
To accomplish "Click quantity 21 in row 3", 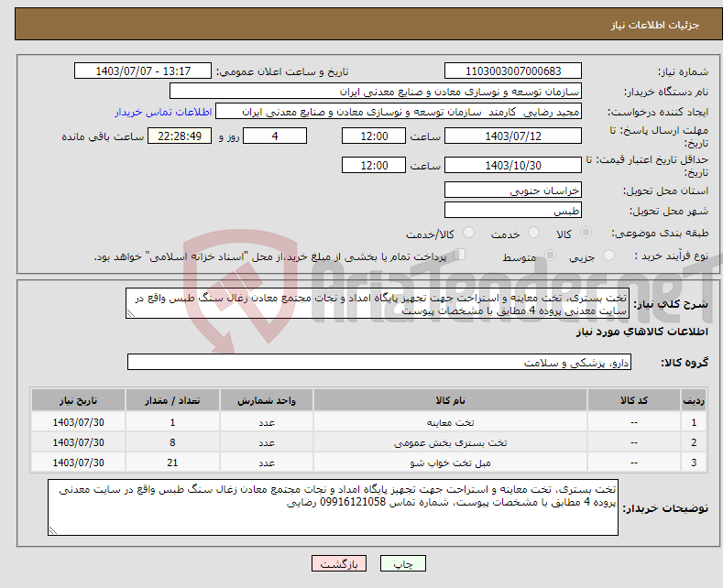I will [x=172, y=463].
